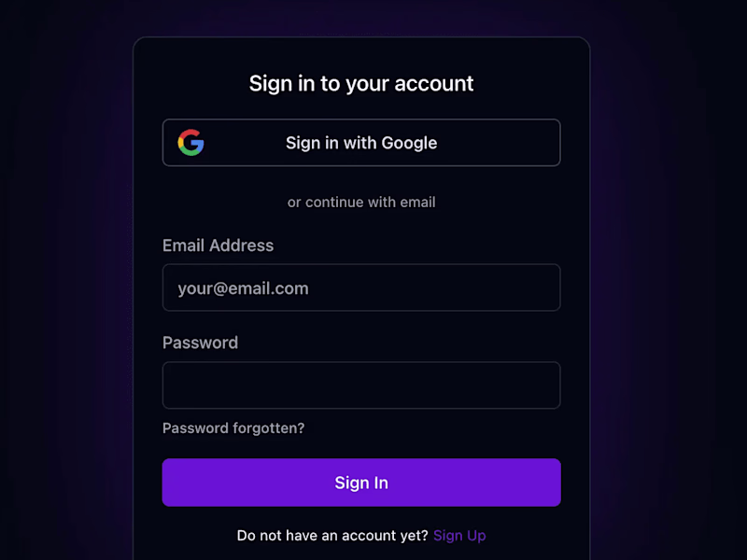This screenshot has width=747, height=560.
Task: Focus the Email Address input field
Action: (361, 287)
